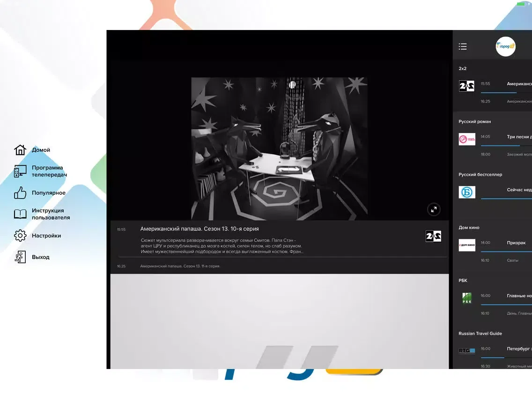This screenshot has height=399, width=532.
Task: Open Настройки menu label
Action: point(46,236)
